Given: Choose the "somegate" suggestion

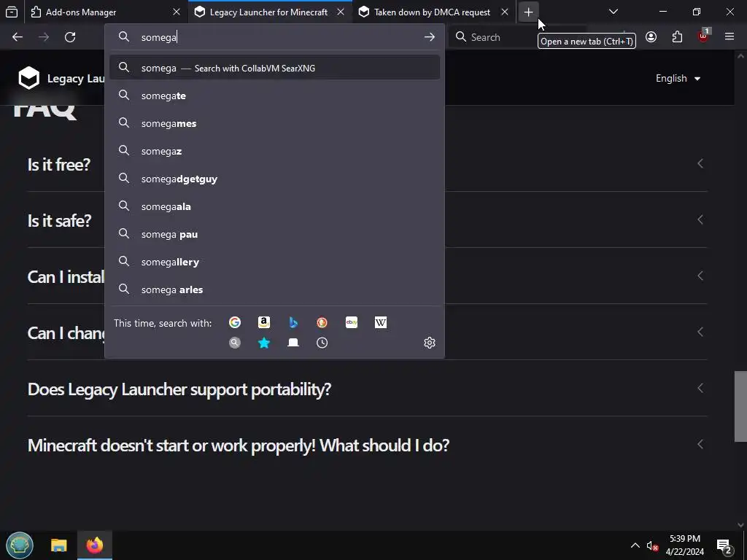Looking at the screenshot, I should point(274,96).
